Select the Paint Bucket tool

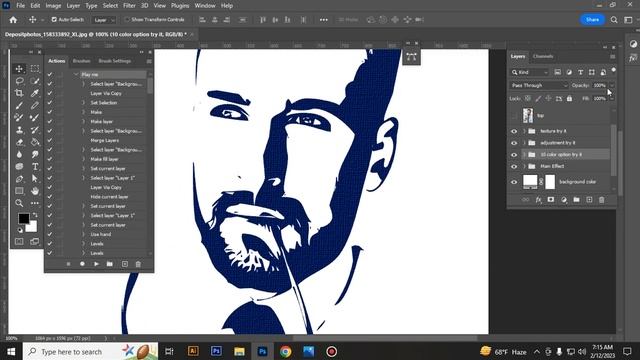35,142
